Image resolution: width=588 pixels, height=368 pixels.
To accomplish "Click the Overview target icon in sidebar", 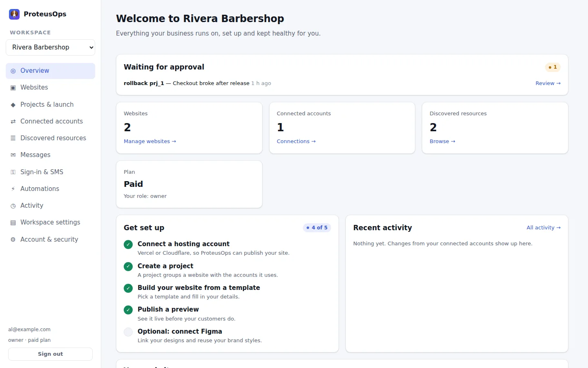I will (13, 71).
